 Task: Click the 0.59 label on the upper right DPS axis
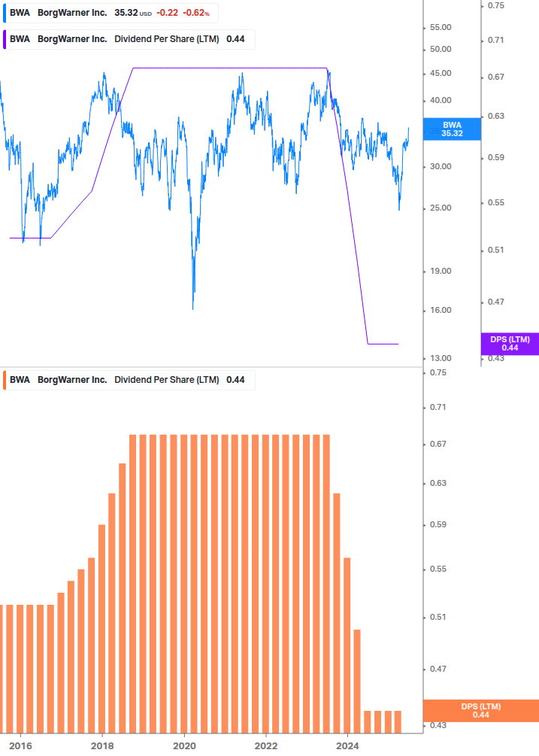[x=495, y=158]
